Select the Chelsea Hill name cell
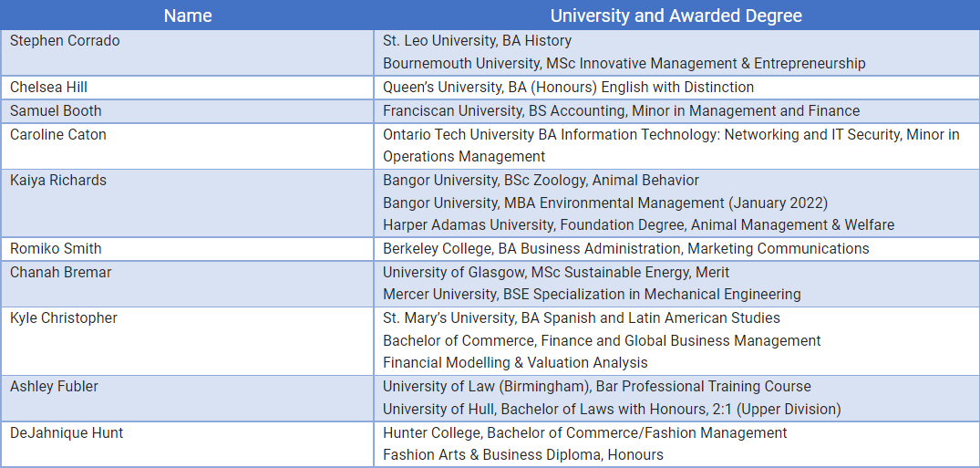This screenshot has height=468, width=980. click(48, 88)
